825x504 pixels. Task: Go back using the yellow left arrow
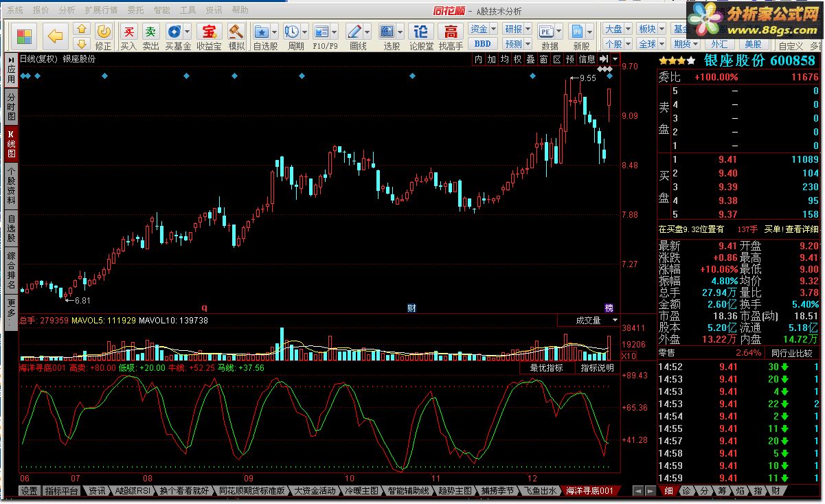point(56,36)
